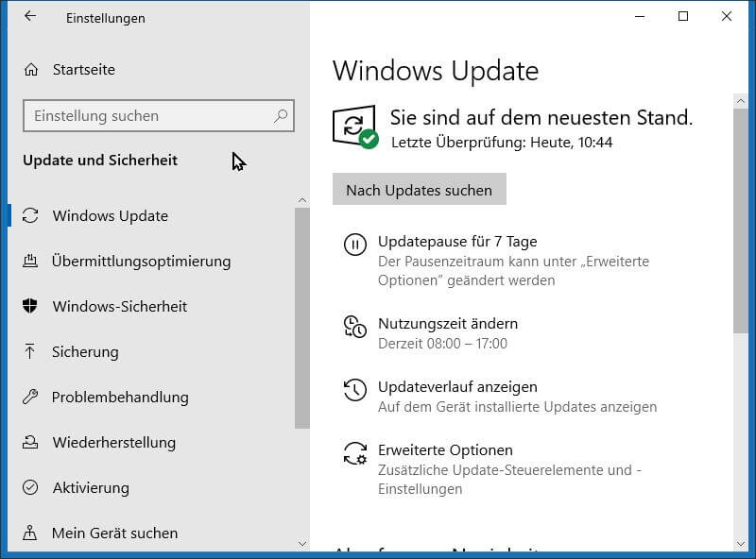Click Startseite label
This screenshot has width=756, height=559.
coord(84,70)
